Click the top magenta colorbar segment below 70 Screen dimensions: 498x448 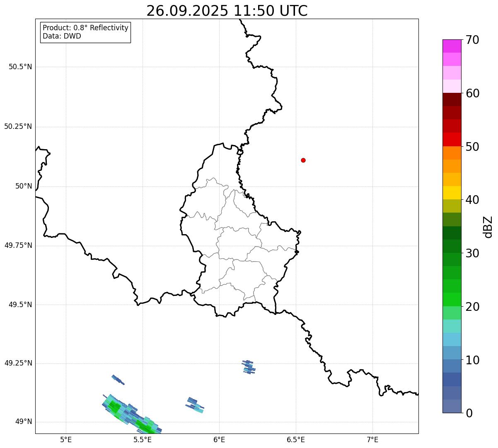(x=452, y=46)
